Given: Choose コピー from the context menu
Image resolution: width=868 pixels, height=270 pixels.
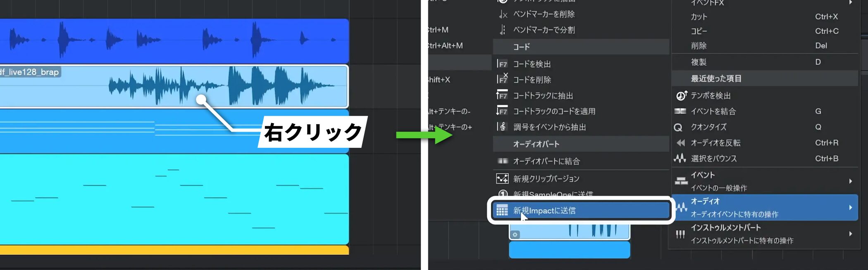Looking at the screenshot, I should [x=699, y=31].
